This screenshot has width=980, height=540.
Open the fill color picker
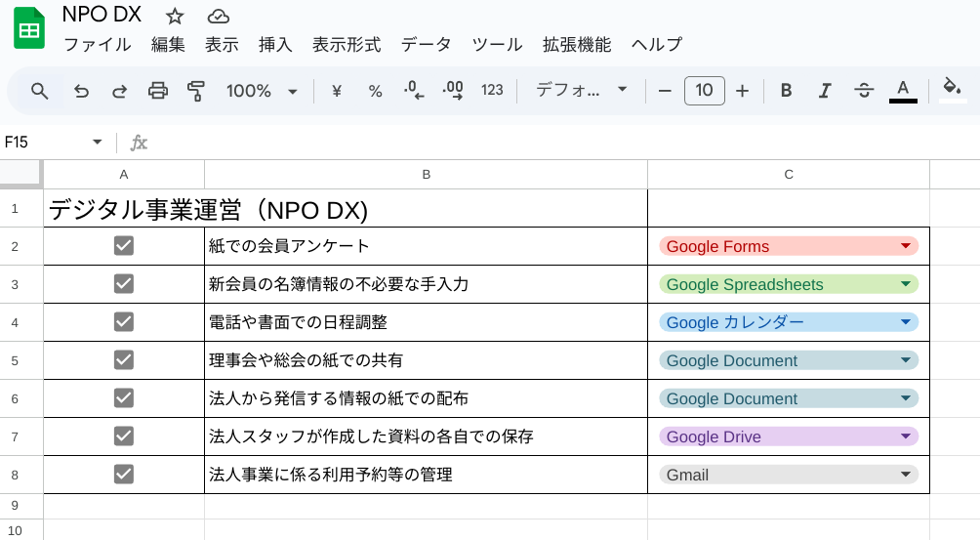pos(952,91)
